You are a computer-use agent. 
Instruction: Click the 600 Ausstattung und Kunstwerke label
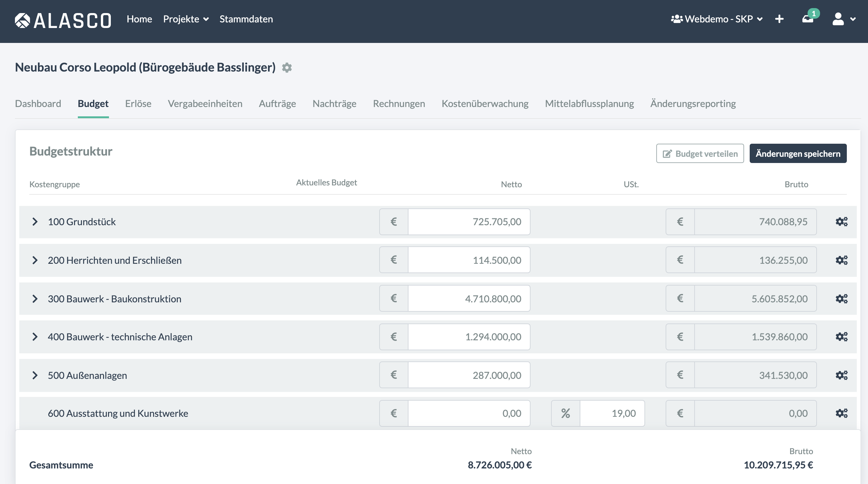click(118, 413)
